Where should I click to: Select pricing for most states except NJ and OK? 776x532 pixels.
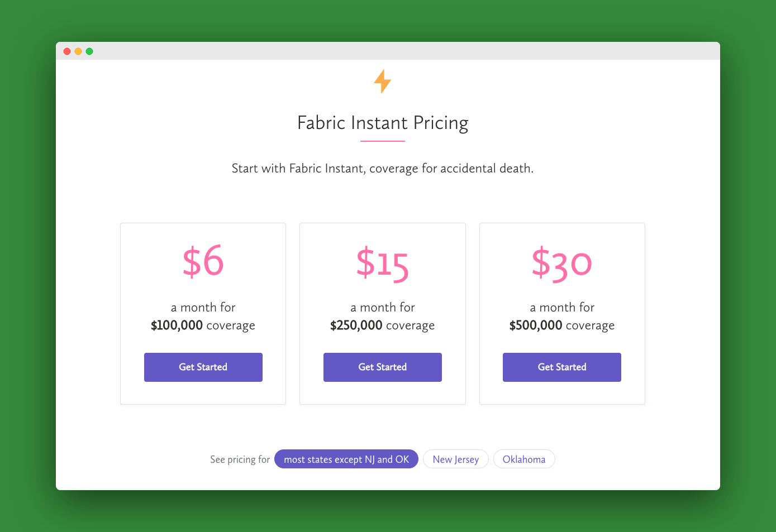coord(346,459)
